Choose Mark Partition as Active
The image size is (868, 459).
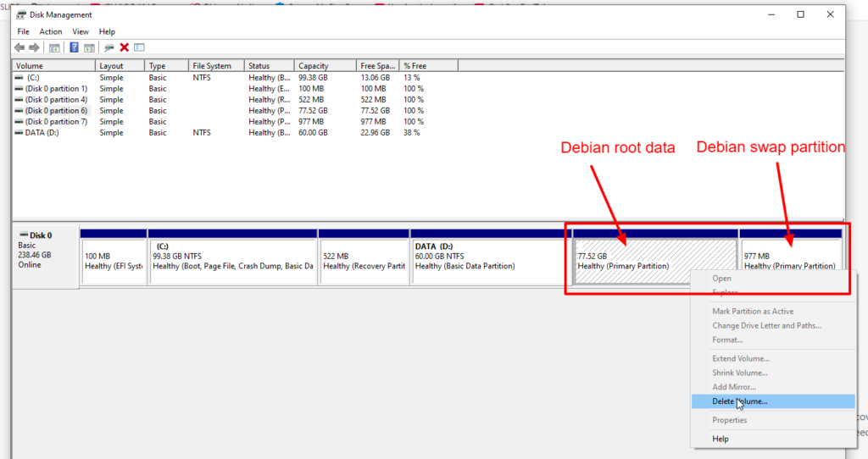(773, 312)
